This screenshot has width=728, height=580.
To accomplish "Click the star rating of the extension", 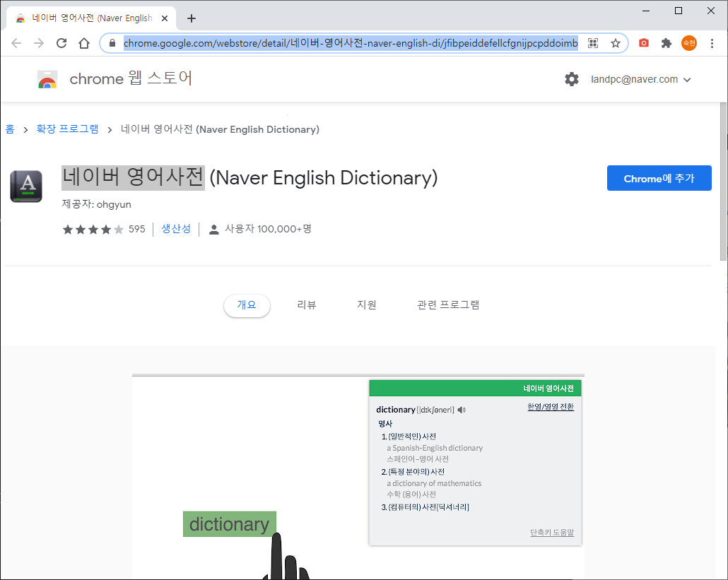I will pyautogui.click(x=93, y=229).
